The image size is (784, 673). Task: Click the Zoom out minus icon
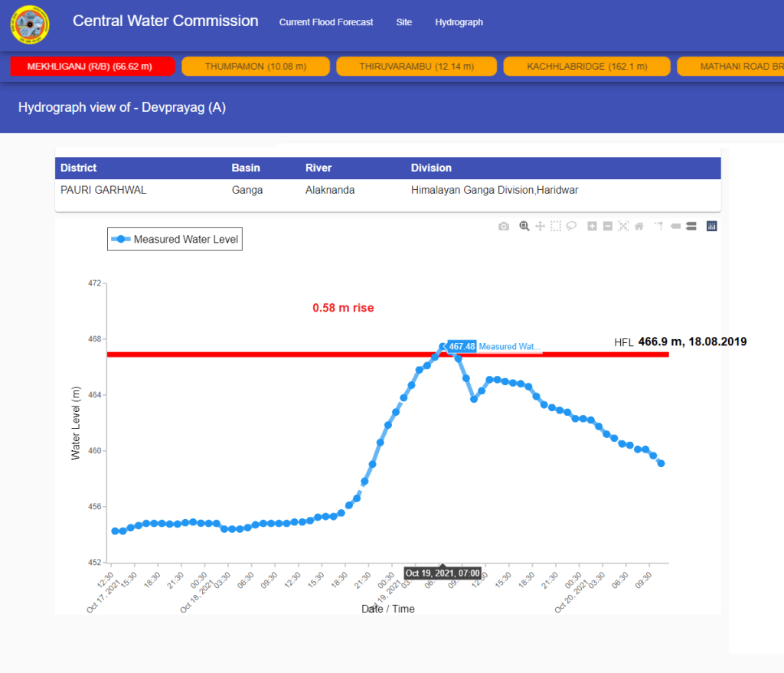pyautogui.click(x=607, y=226)
